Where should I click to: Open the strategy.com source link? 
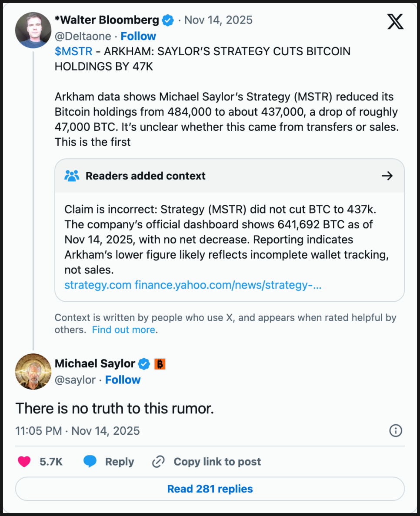[98, 285]
